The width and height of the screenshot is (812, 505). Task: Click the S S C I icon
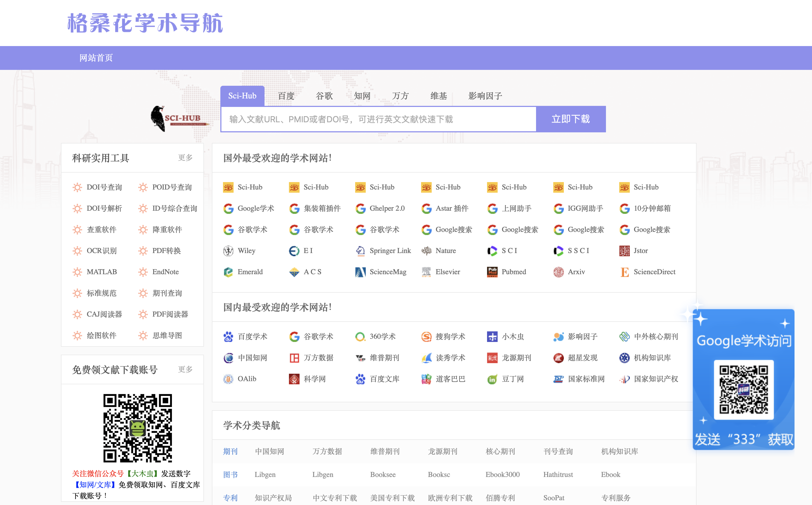(x=558, y=251)
